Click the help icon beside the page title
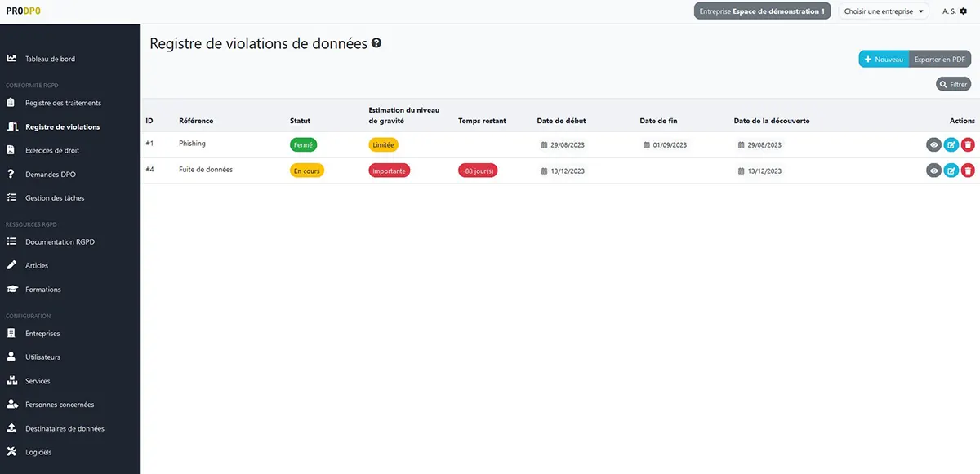 (x=376, y=43)
